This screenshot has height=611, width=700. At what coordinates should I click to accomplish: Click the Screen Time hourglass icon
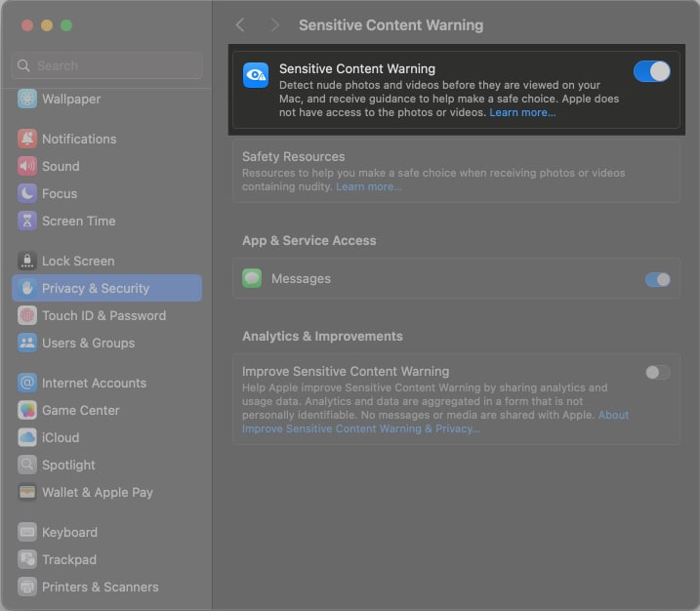[x=27, y=221]
